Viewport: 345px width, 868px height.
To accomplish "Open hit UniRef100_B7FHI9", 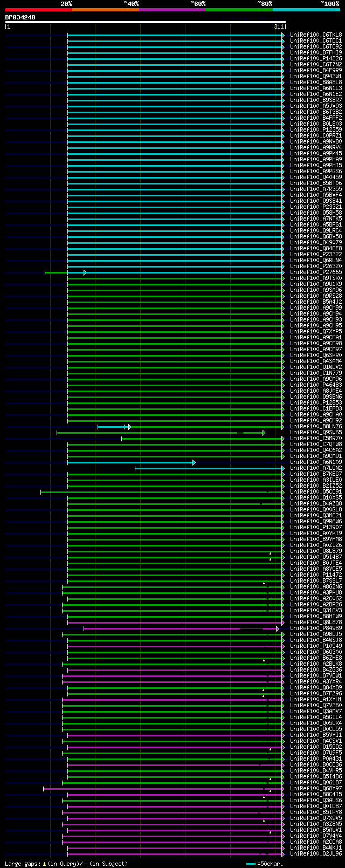I will coord(316,52).
